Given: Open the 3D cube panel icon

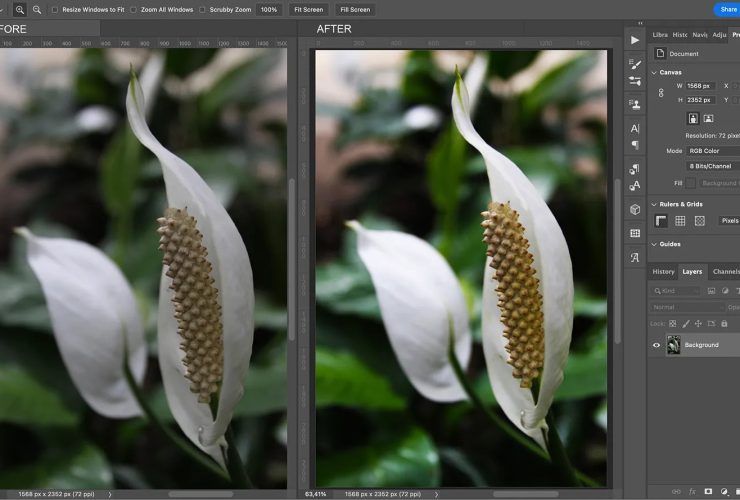Looking at the screenshot, I should click(x=634, y=209).
